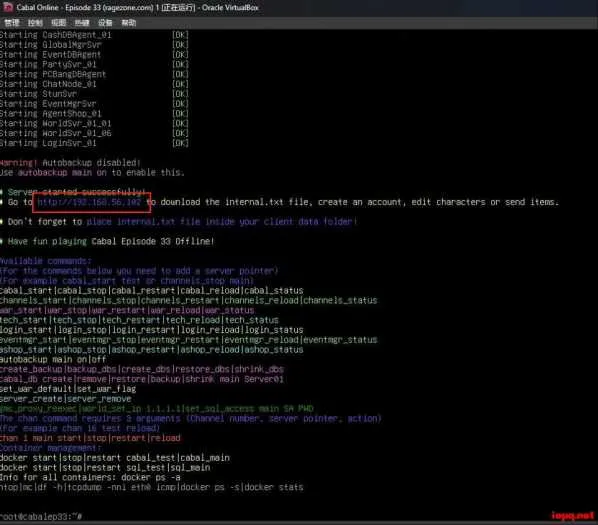Click the 'docker start|stop|restart sql_test|sql_main' line
The height and width of the screenshot is (525, 598).
point(105,468)
